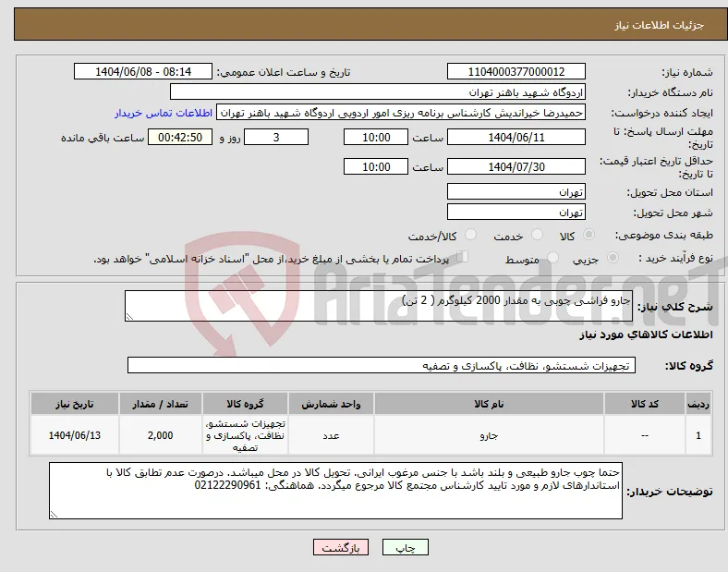Click the request creator field حمیدرضا خیراندیش
Viewport: 728px width, 572px height.
pyautogui.click(x=401, y=113)
